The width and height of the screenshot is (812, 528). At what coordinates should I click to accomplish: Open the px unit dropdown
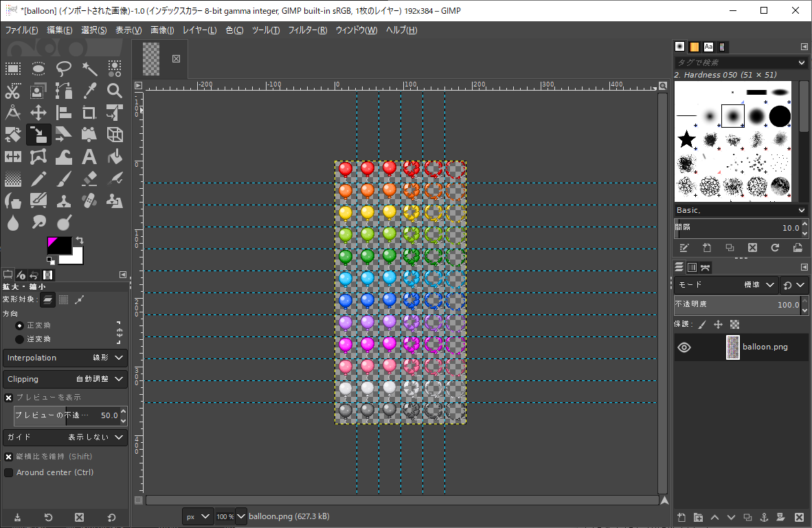[x=197, y=516]
